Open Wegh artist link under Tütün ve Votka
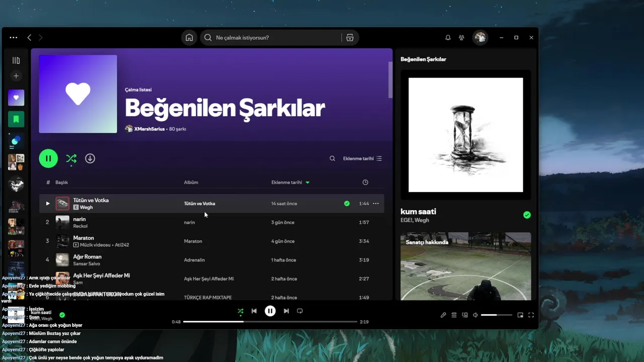644x362 pixels. pyautogui.click(x=87, y=207)
